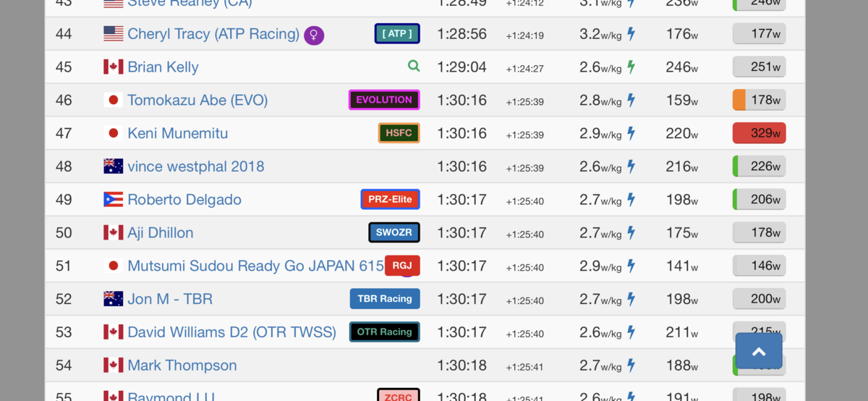This screenshot has height=401, width=868.
Task: Click the lightning bolt on Tomokazu Abe row
Action: (631, 100)
